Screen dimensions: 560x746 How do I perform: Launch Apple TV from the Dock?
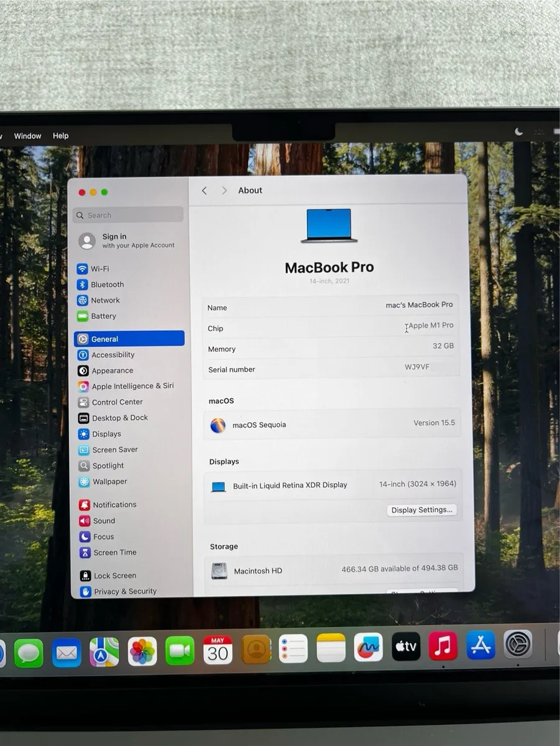pyautogui.click(x=406, y=647)
